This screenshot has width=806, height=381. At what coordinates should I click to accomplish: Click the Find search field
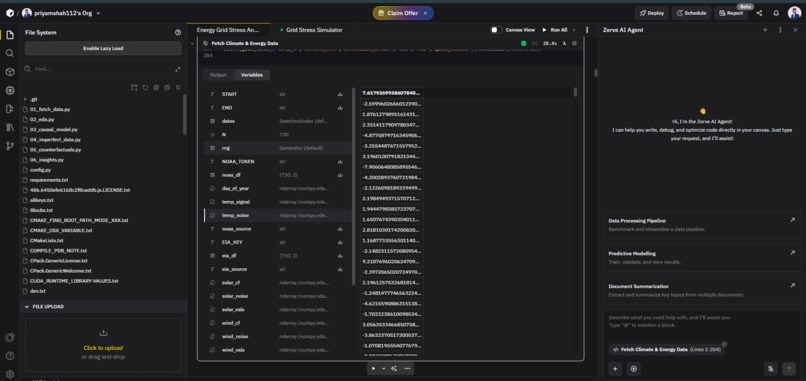(98, 69)
